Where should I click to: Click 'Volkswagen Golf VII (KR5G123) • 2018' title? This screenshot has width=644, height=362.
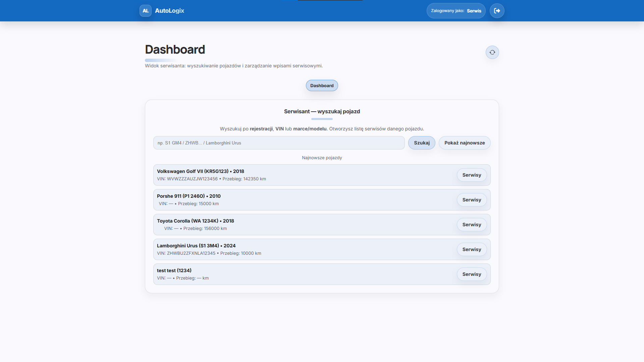[201, 171]
